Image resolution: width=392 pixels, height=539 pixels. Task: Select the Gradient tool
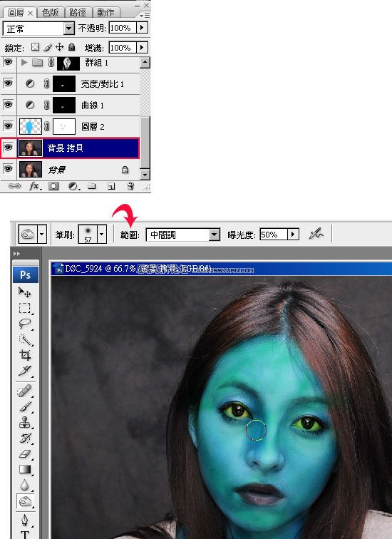click(25, 469)
